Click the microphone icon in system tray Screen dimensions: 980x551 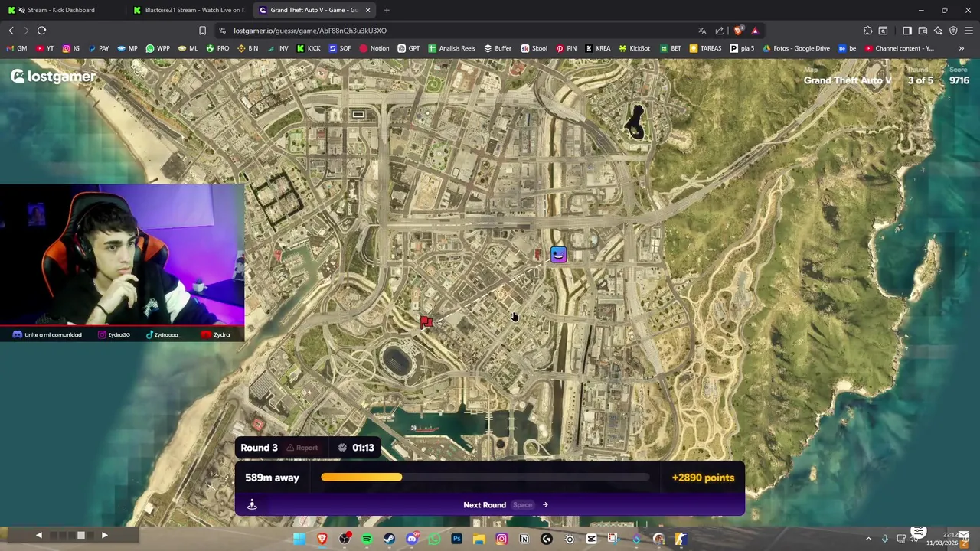[885, 540]
